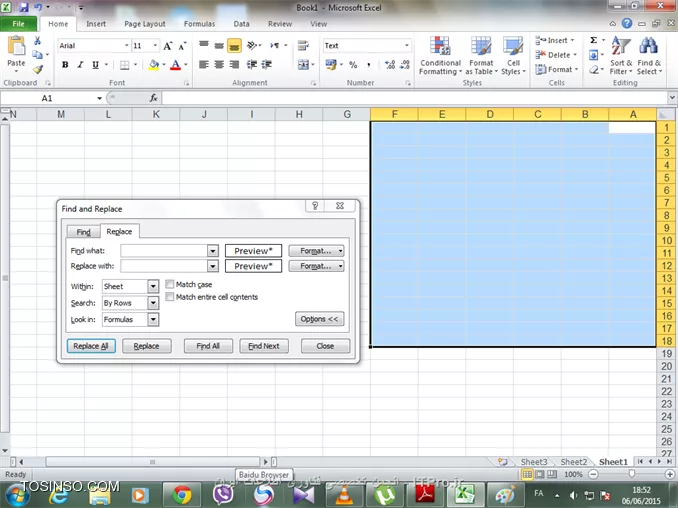
Task: Open the Number format Text dropdown
Action: click(x=406, y=45)
